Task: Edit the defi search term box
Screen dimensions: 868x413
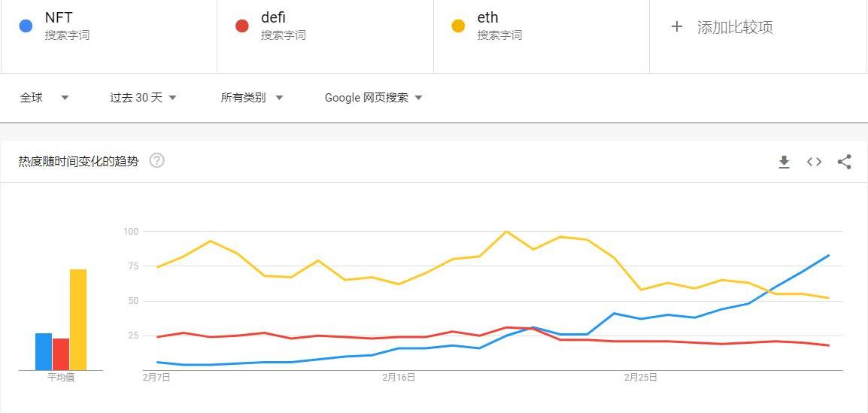Action: [273, 18]
